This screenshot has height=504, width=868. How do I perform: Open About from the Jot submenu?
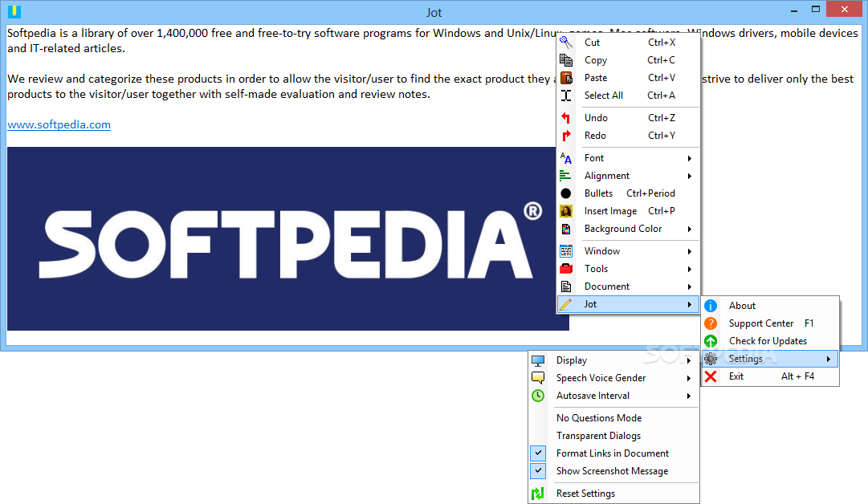pyautogui.click(x=770, y=306)
